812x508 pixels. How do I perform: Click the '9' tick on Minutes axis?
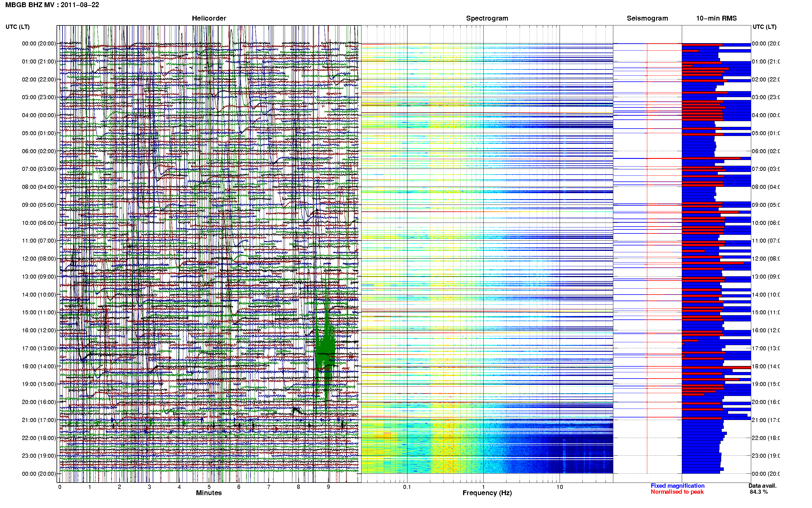(x=328, y=487)
